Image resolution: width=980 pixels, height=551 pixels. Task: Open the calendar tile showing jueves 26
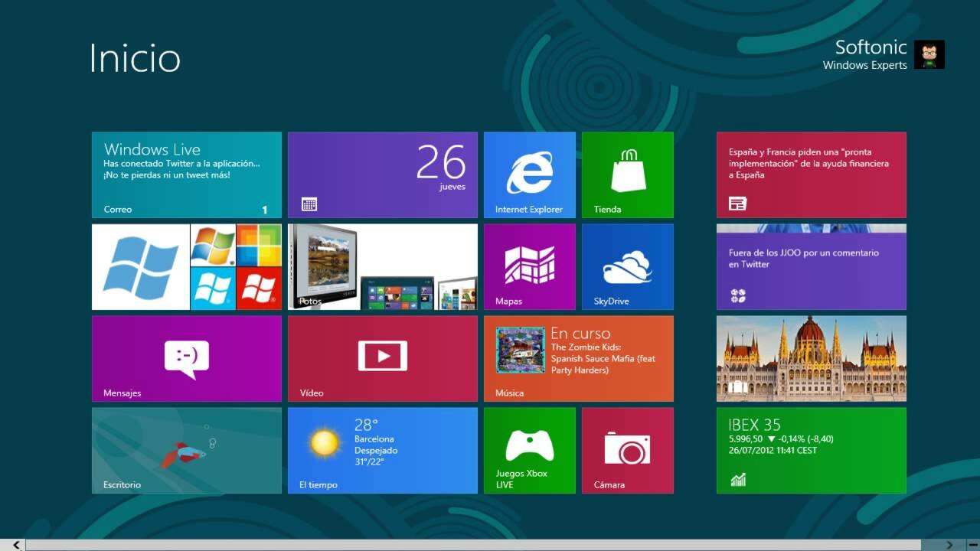click(382, 174)
